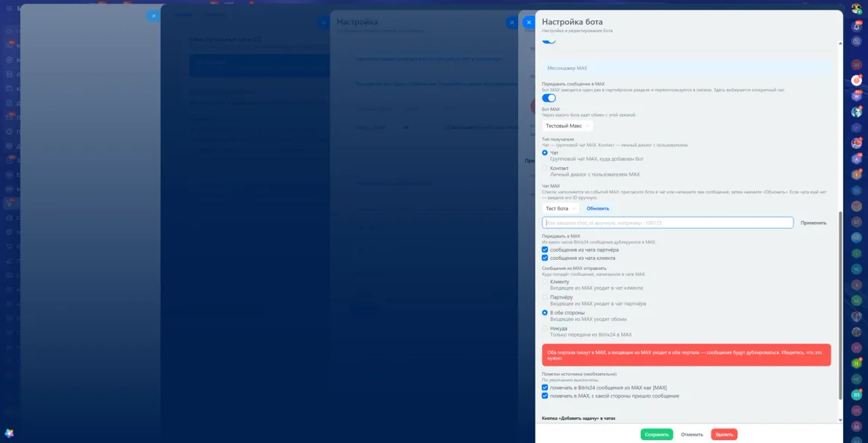Open the purple hexagon «А» chat icon
This screenshot has height=443, width=868.
click(856, 159)
